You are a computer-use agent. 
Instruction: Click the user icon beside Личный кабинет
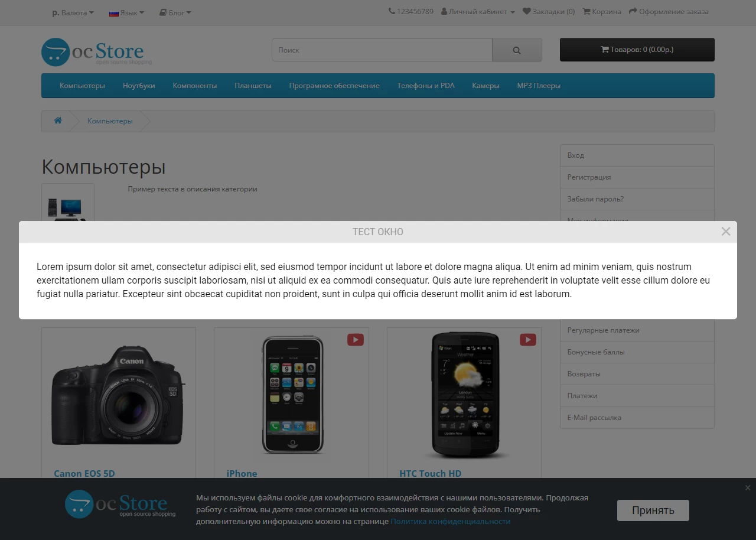tap(444, 12)
